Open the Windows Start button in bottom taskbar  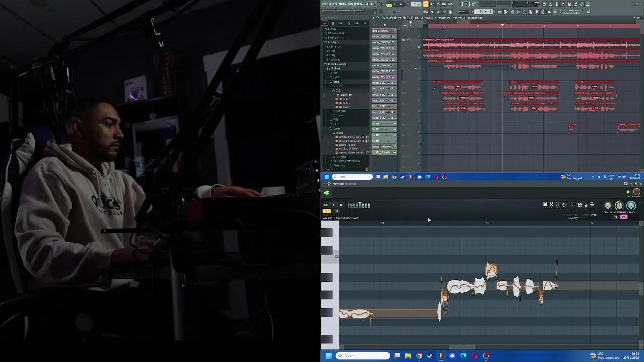tap(329, 356)
